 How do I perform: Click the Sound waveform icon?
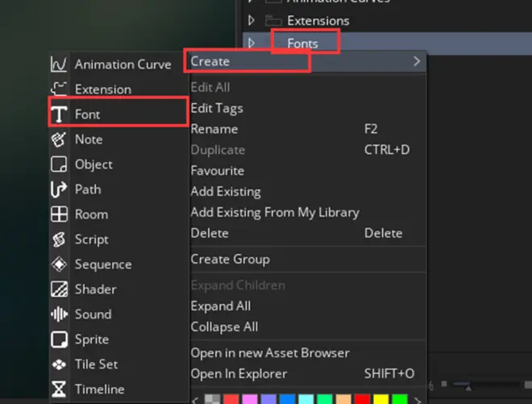pyautogui.click(x=59, y=314)
